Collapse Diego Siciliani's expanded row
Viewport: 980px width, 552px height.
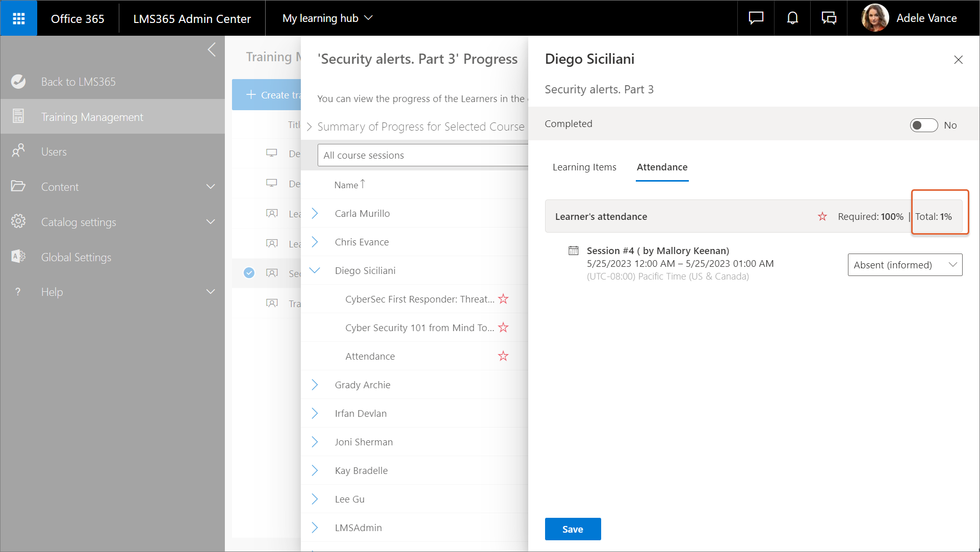coord(315,270)
